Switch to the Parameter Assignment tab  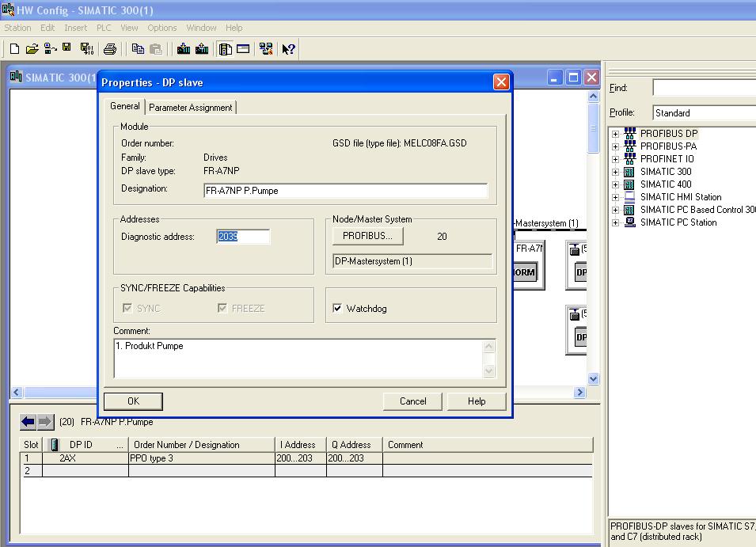click(191, 108)
